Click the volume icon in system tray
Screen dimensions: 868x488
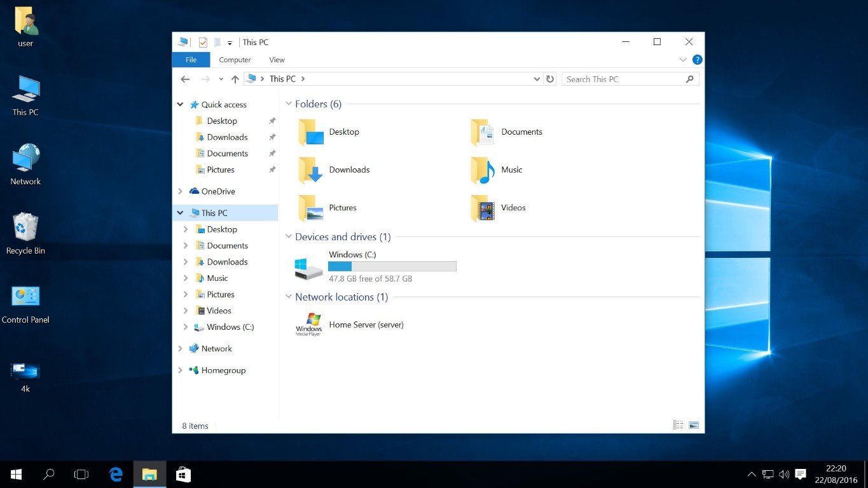point(784,474)
